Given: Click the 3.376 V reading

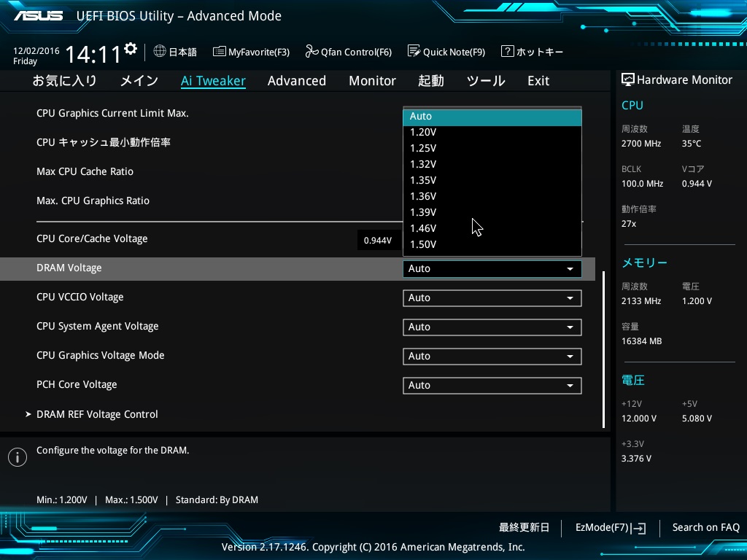Looking at the screenshot, I should [636, 459].
